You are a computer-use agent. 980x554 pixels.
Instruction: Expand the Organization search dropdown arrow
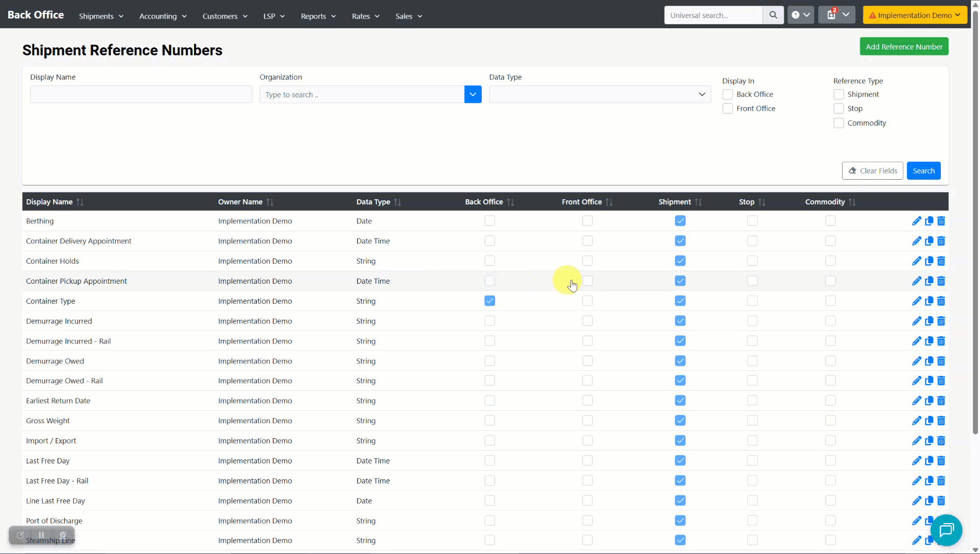[x=472, y=94]
